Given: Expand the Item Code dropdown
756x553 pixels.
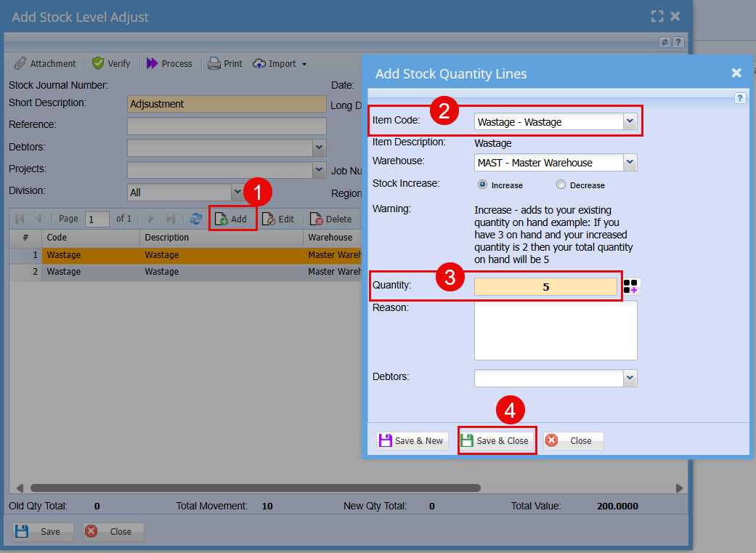Looking at the screenshot, I should pyautogui.click(x=630, y=122).
